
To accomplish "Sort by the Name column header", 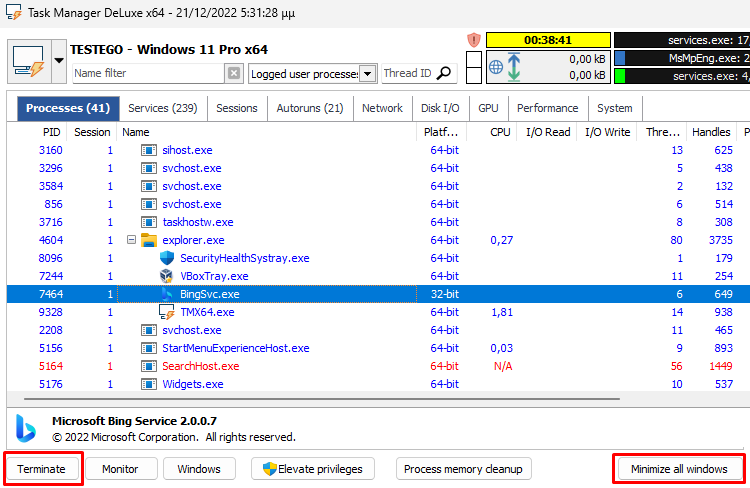I will click(x=267, y=132).
